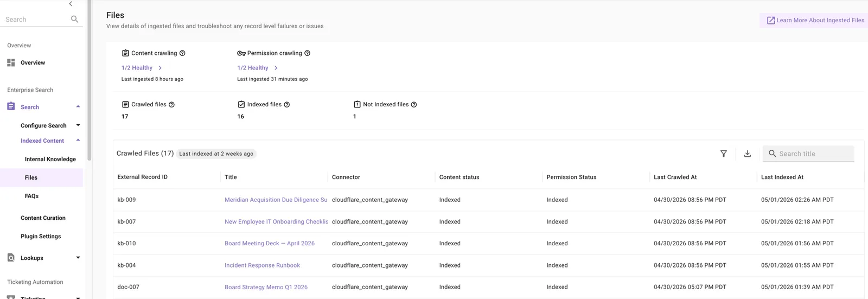Viewport: 868px width, 299px height.
Task: Open Board Strategy Memo Q1 2026
Action: point(266,287)
